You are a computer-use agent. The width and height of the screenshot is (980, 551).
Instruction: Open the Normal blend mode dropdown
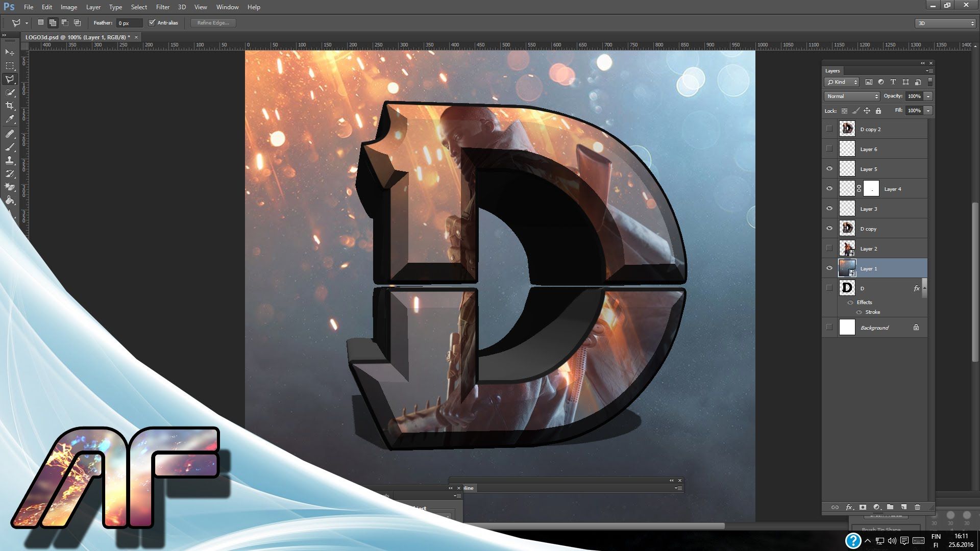851,96
